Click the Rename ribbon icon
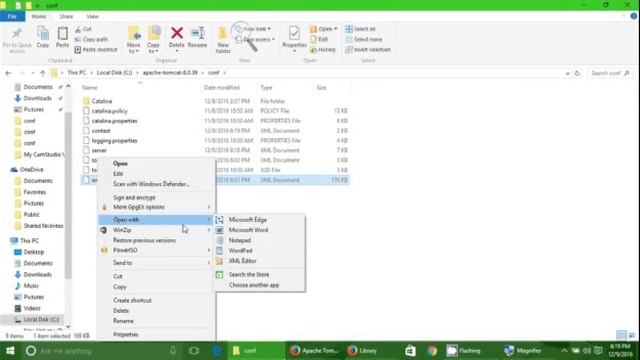This screenshot has width=640, height=360. [198, 37]
